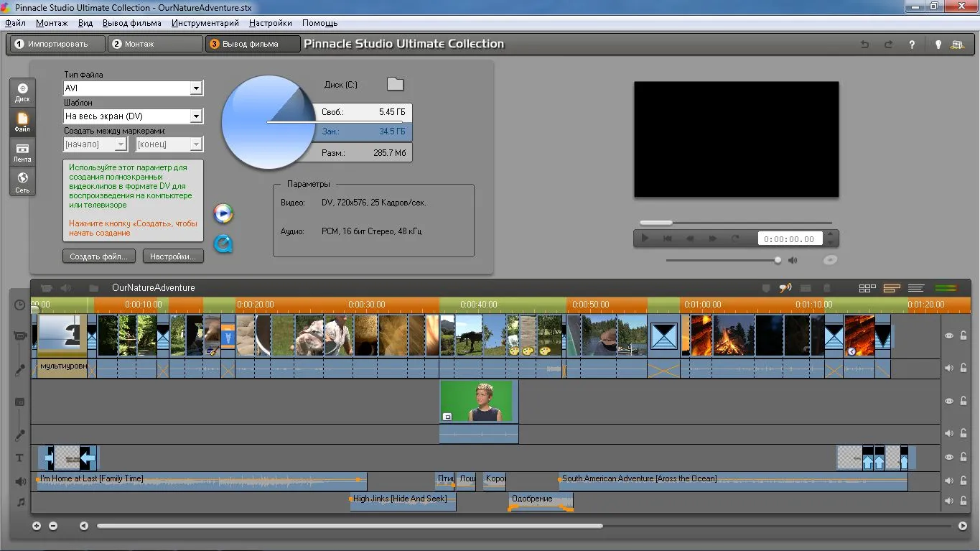The height and width of the screenshot is (551, 980).
Task: Open the Монтаж menu
Action: [52, 23]
